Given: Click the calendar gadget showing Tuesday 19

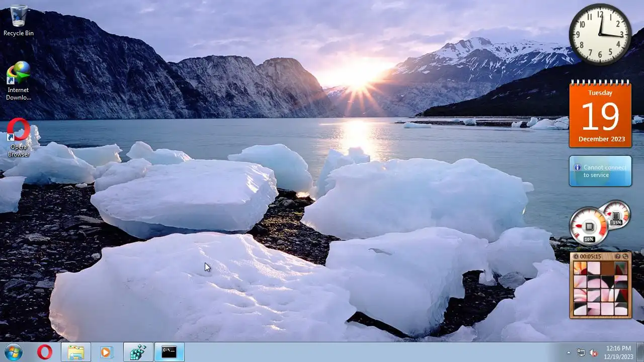Looking at the screenshot, I should pos(600,114).
